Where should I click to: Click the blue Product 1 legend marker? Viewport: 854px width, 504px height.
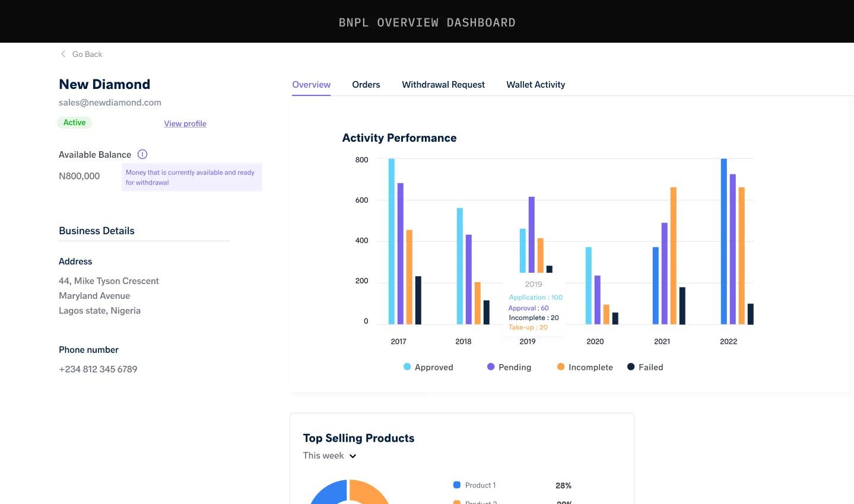pos(457,485)
